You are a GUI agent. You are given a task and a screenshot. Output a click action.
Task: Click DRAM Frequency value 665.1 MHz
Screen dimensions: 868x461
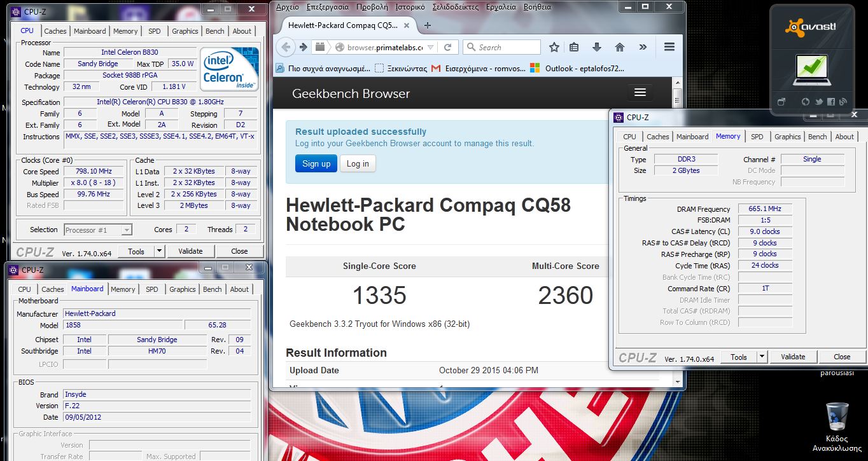pyautogui.click(x=766, y=209)
